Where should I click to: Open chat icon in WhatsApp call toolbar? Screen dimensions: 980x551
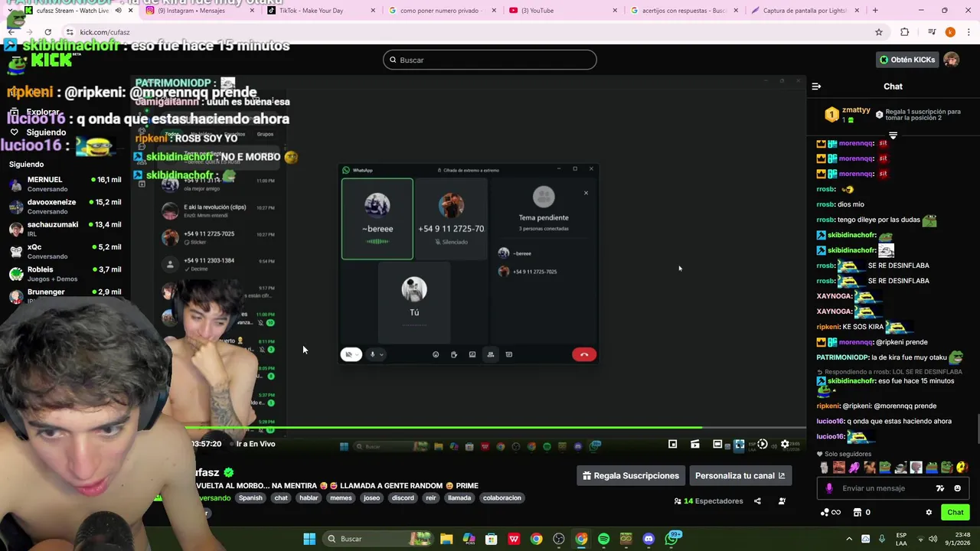click(509, 354)
